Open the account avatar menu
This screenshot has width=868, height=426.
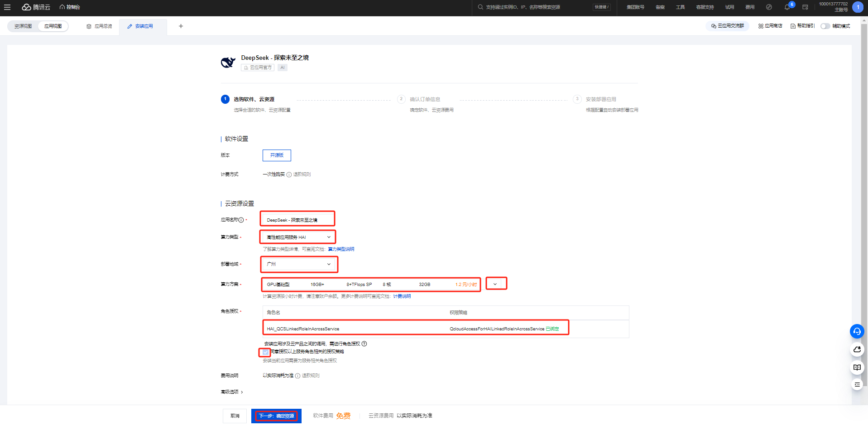click(x=858, y=7)
